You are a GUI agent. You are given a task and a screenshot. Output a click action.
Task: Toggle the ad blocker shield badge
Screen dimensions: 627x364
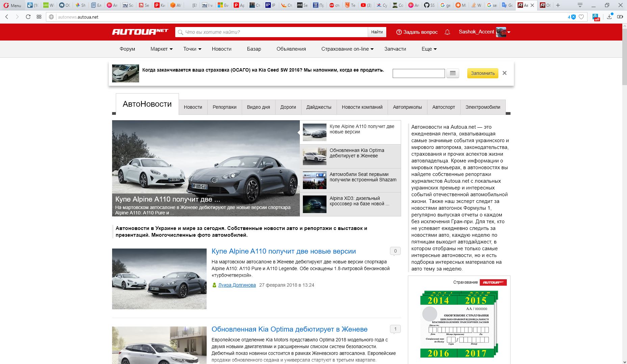coord(573,17)
